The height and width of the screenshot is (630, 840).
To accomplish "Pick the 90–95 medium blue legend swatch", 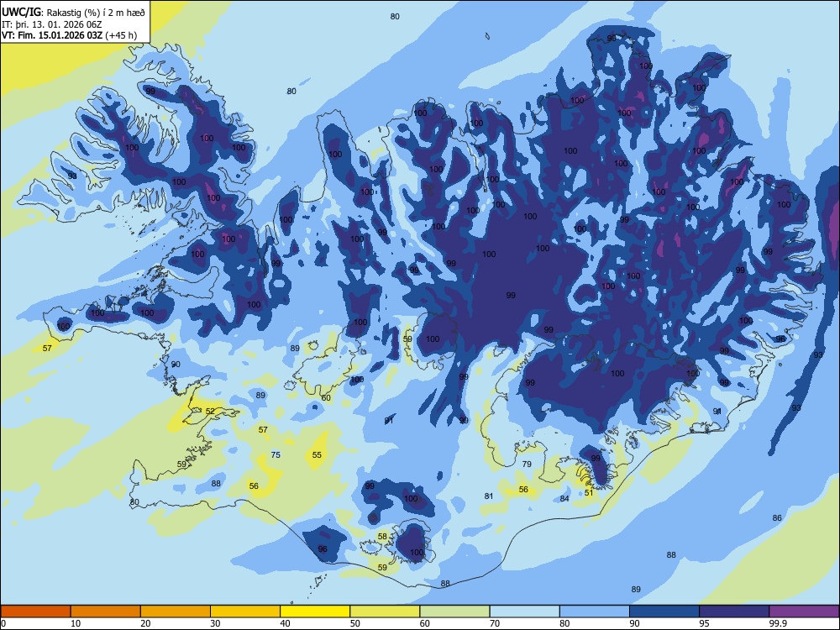I will (664, 612).
